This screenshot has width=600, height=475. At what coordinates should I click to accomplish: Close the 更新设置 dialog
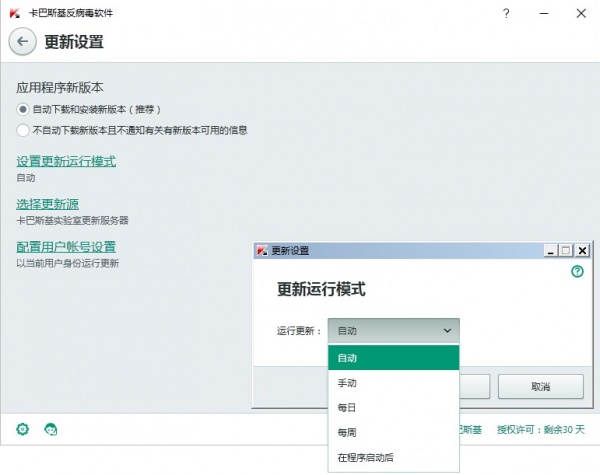[x=582, y=251]
